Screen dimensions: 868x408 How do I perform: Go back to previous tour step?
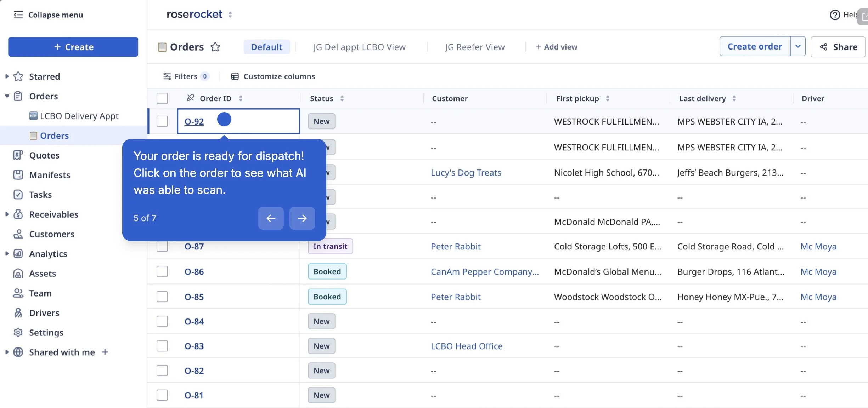pyautogui.click(x=271, y=218)
